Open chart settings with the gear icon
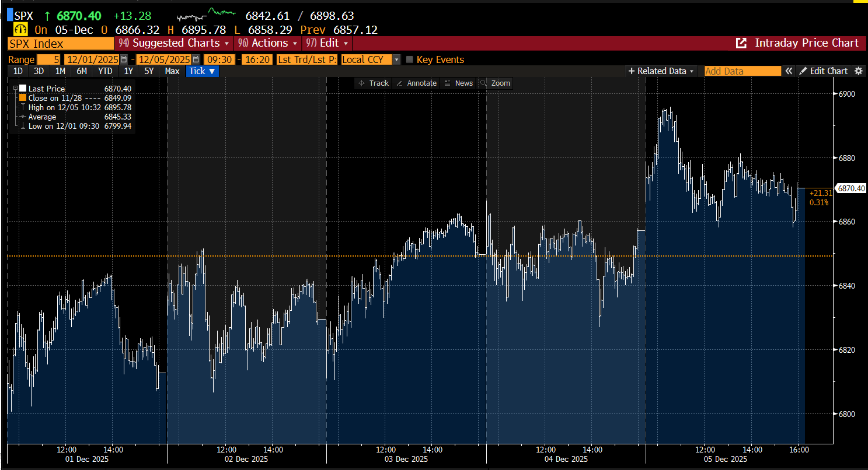 pos(858,71)
